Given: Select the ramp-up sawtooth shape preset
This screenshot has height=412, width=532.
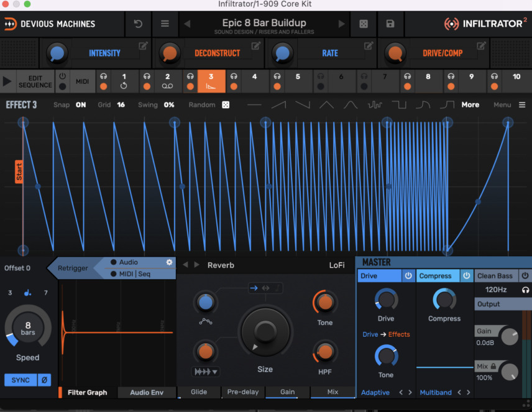Looking at the screenshot, I should point(278,105).
